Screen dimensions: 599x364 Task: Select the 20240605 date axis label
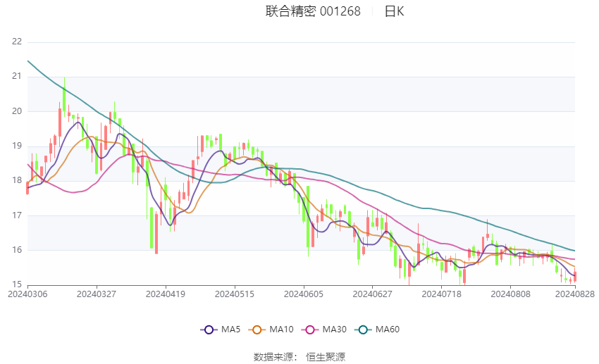click(304, 294)
